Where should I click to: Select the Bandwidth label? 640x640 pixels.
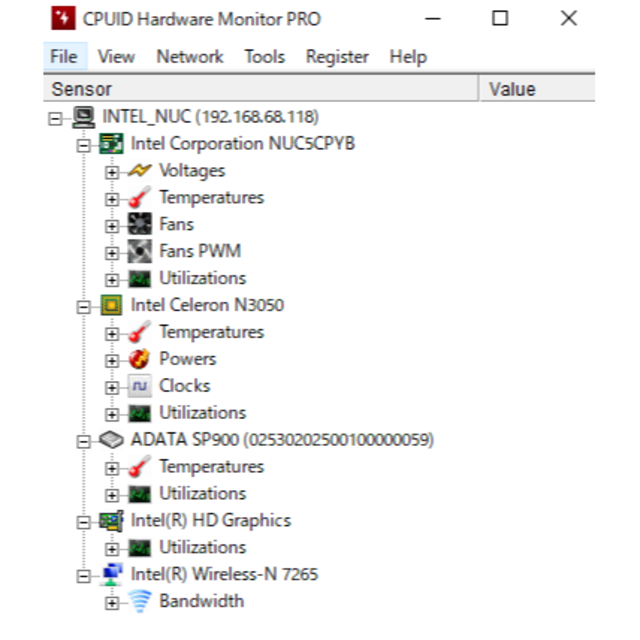pyautogui.click(x=202, y=601)
